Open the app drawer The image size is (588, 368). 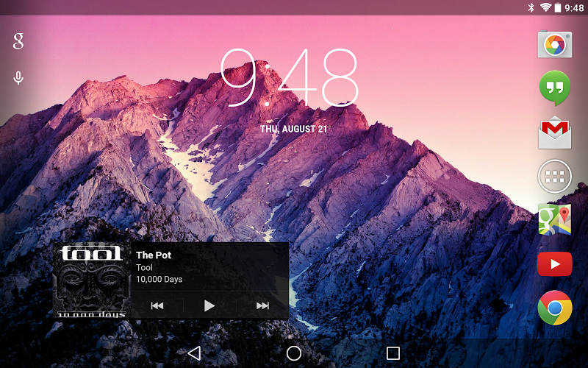pos(555,176)
